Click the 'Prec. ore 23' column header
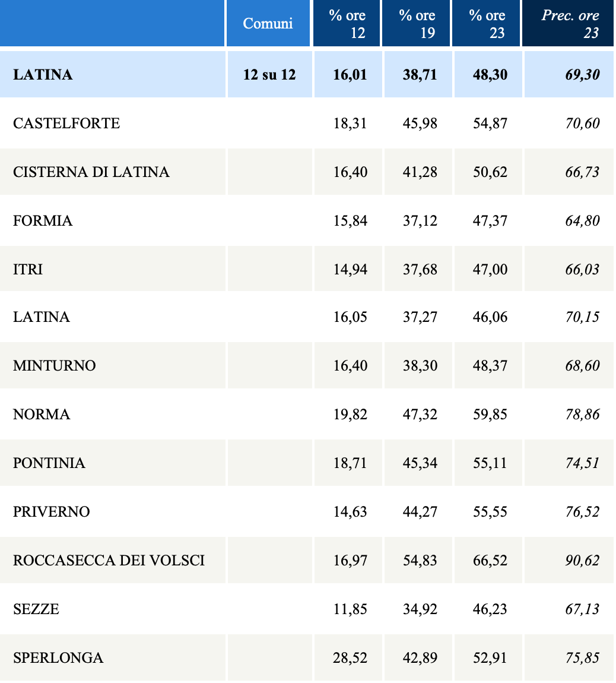The image size is (616, 683). [x=569, y=24]
